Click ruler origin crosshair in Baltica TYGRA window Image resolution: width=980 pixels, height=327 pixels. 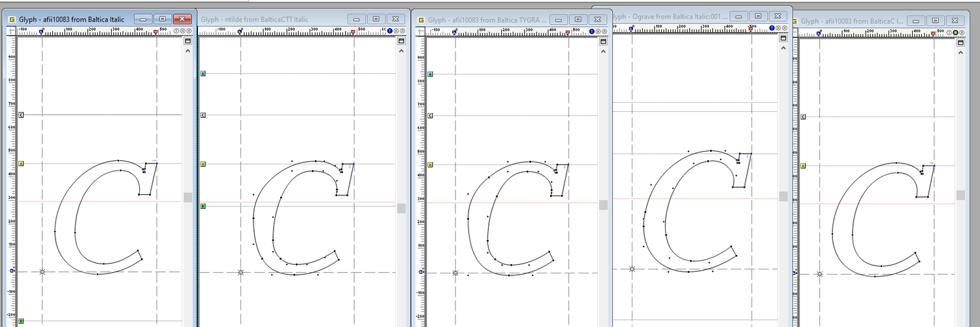pyautogui.click(x=421, y=31)
